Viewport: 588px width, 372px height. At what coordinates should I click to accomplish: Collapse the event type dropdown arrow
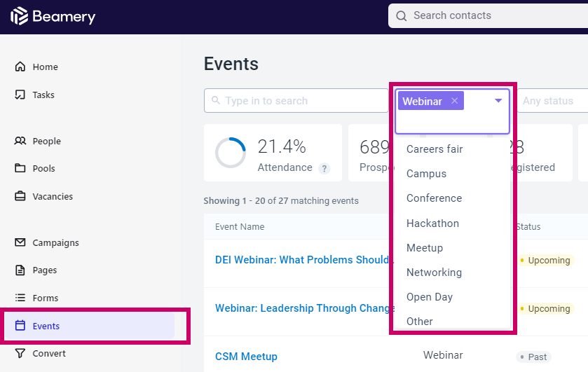[498, 100]
